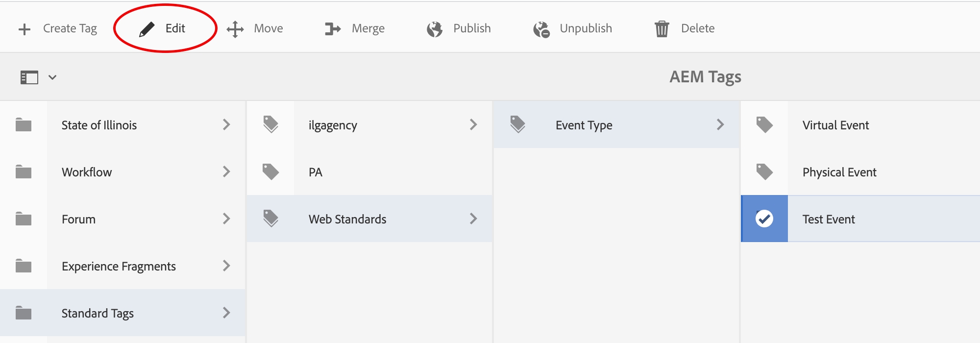980x343 pixels.
Task: Expand Workflow with its chevron
Action: click(x=226, y=171)
